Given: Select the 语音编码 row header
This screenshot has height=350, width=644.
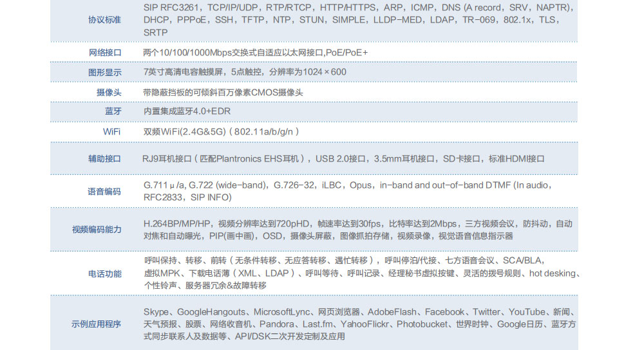Looking at the screenshot, I should pyautogui.click(x=104, y=191).
